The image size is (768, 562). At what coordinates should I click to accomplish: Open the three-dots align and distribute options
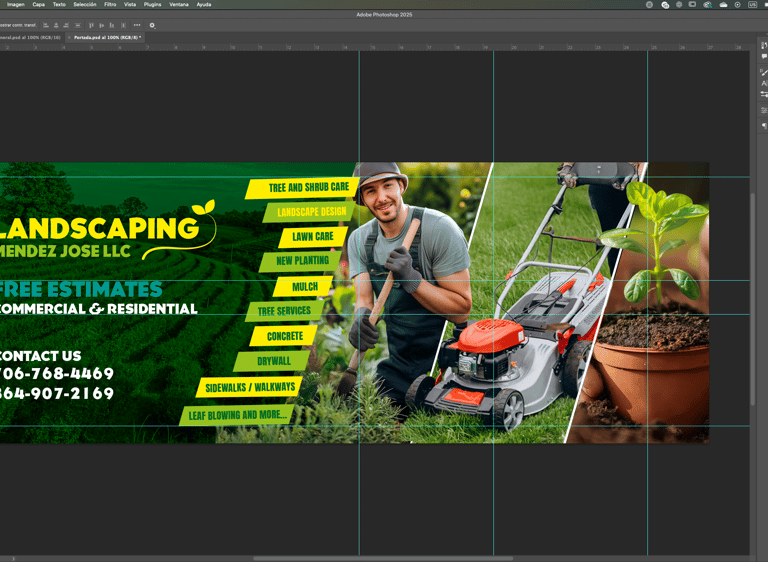click(137, 25)
